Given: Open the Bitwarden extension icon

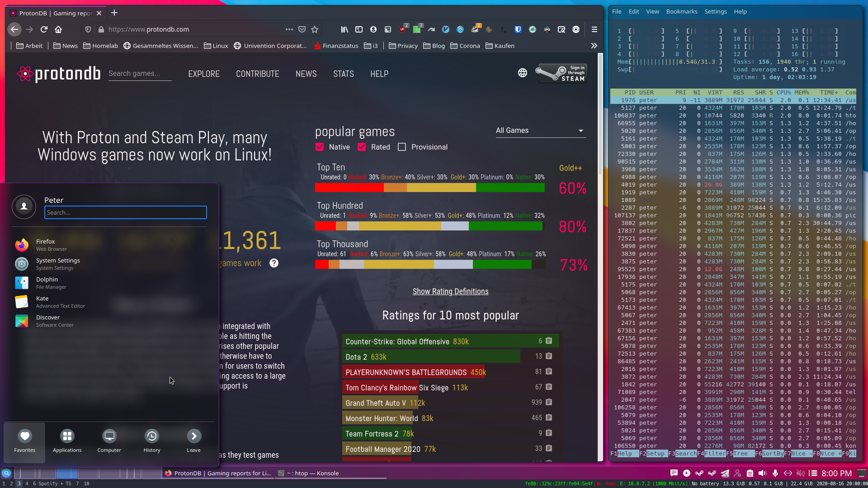Looking at the screenshot, I should (518, 29).
